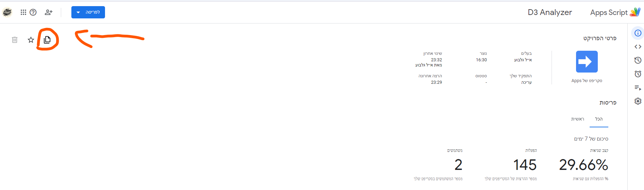This screenshot has width=644, height=190.
Task: Open the Overview info icon in sidebar
Action: [638, 33]
